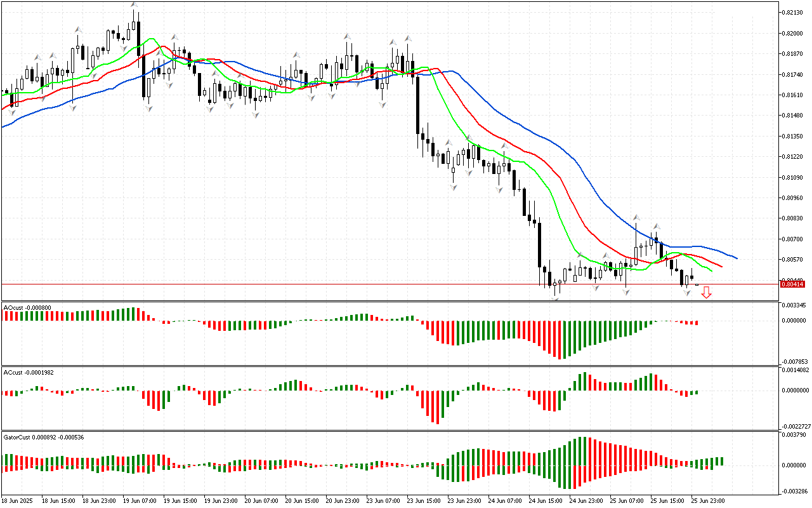
Task: Click up fractal above the 25 Jun spike high
Action: pos(636,217)
